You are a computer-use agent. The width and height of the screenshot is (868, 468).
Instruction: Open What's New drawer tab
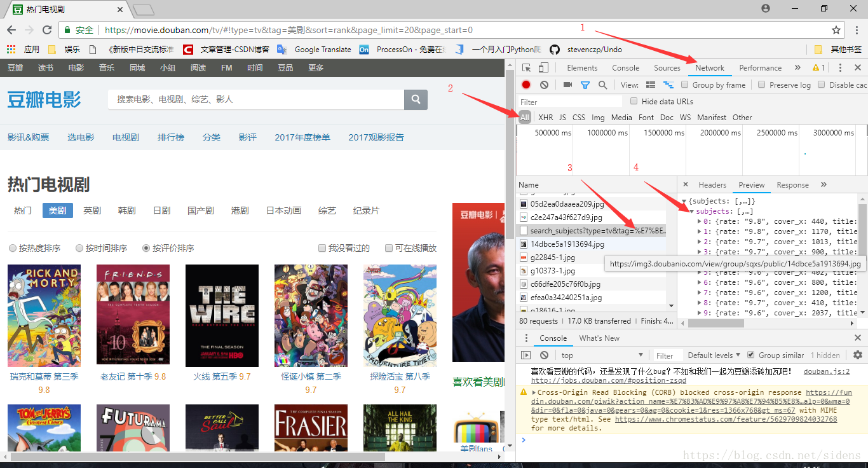coord(599,338)
